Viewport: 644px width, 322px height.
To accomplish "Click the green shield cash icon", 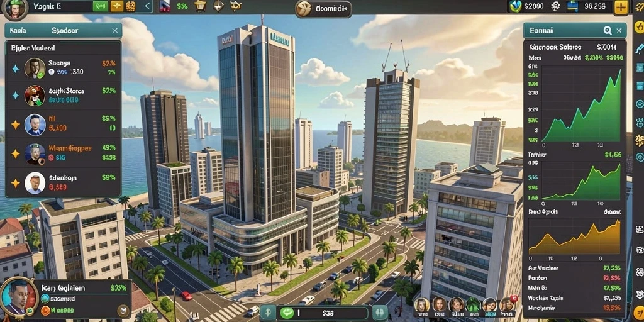I will click(x=515, y=6).
